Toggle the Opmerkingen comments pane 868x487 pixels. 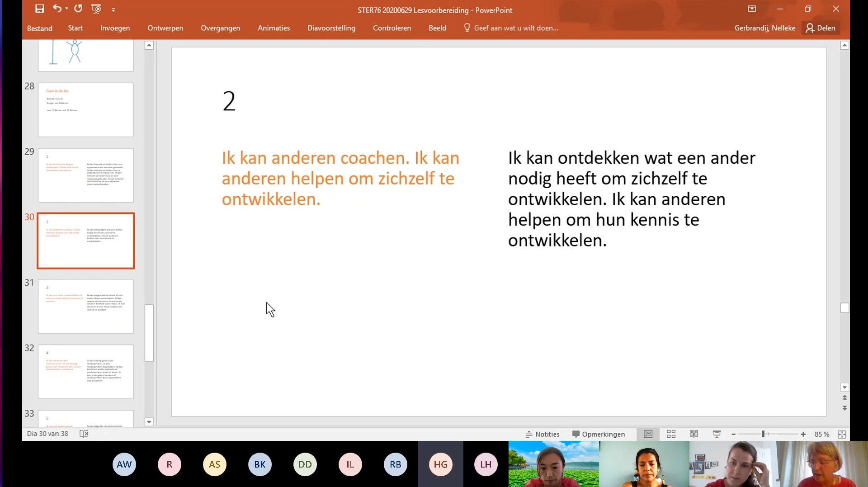coord(599,434)
